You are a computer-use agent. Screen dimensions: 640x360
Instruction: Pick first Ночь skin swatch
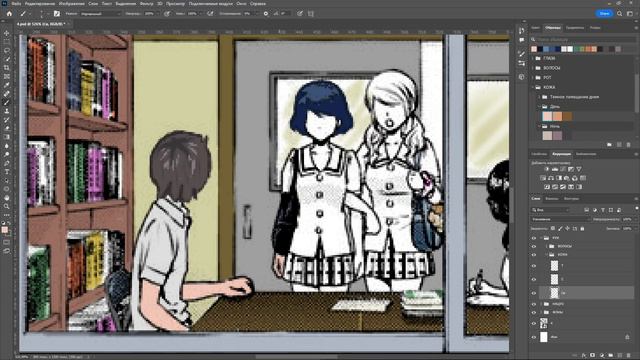point(547,136)
